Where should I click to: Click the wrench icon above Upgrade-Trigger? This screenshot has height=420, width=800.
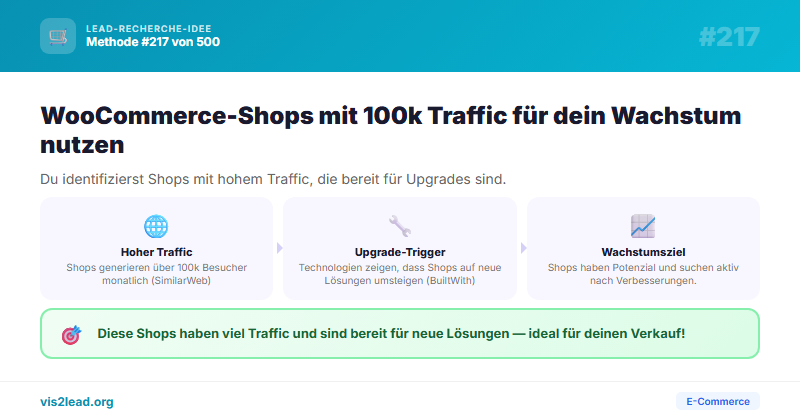pos(399,226)
